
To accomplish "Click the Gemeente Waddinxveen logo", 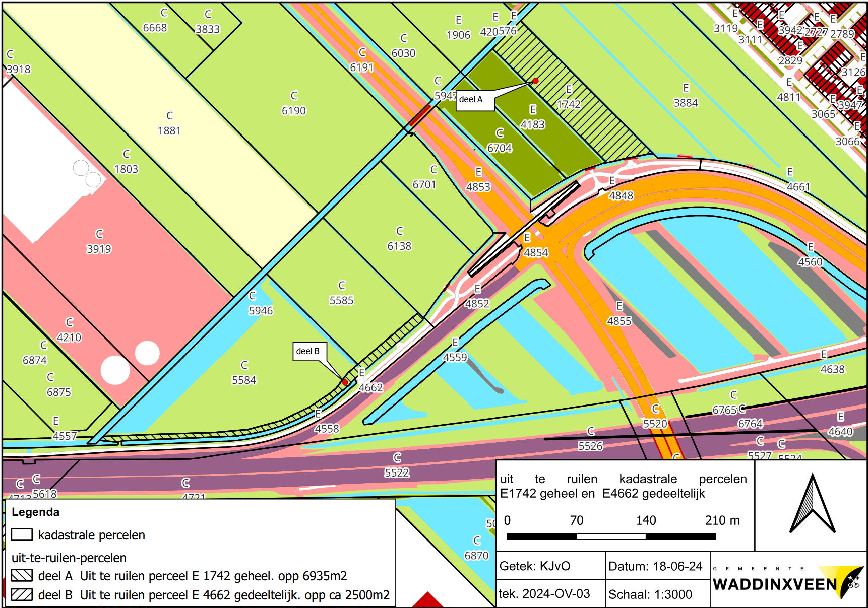I will [788, 582].
